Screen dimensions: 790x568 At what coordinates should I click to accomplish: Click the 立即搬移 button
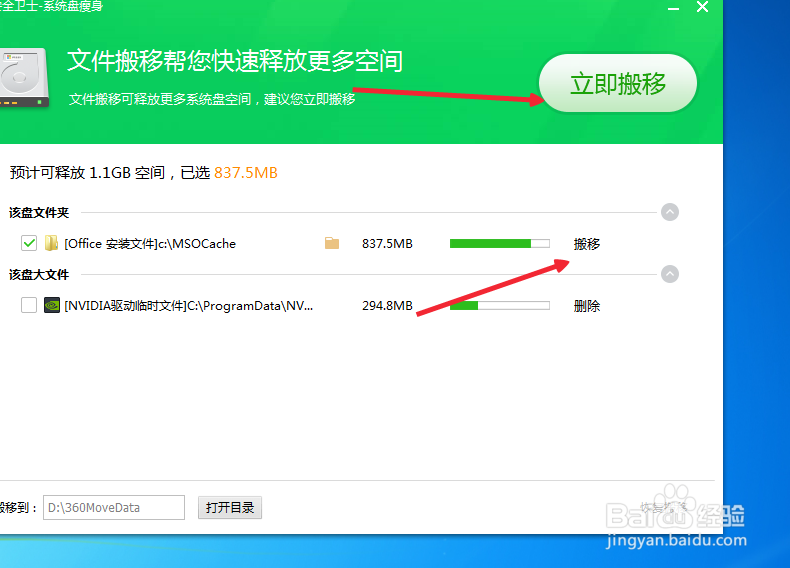[x=618, y=83]
